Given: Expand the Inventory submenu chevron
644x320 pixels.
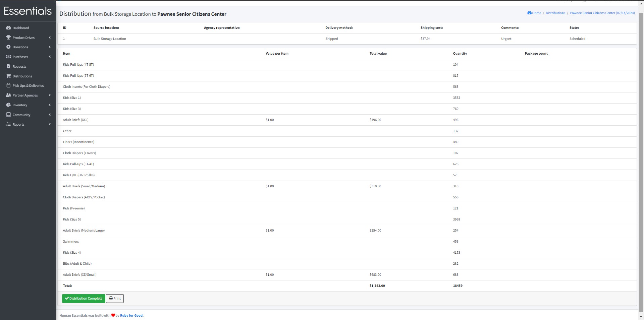Looking at the screenshot, I should [50, 105].
